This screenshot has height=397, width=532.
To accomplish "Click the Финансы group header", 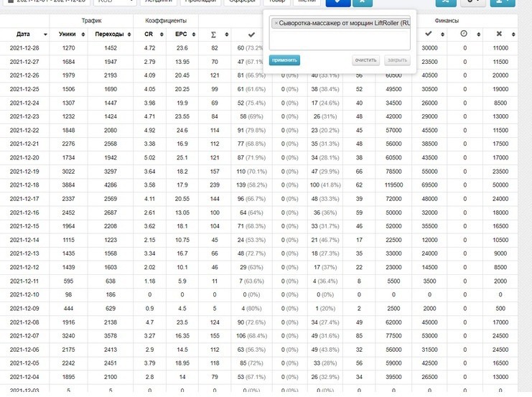I will pyautogui.click(x=447, y=21).
